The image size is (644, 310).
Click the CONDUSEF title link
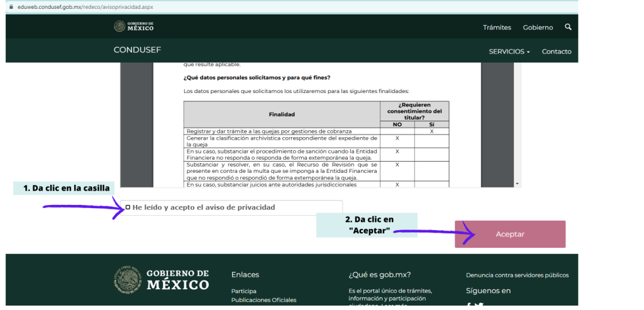(x=134, y=50)
